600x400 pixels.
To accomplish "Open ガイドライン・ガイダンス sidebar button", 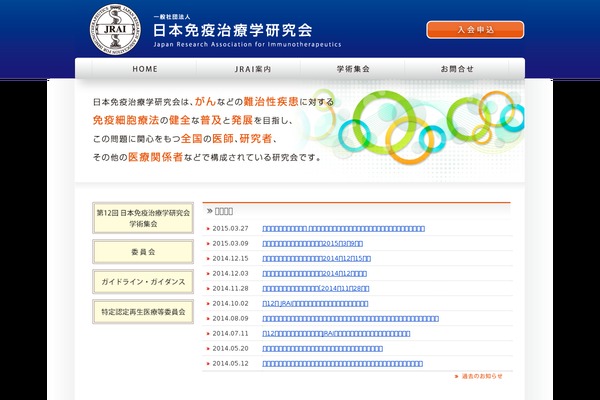I will [143, 281].
